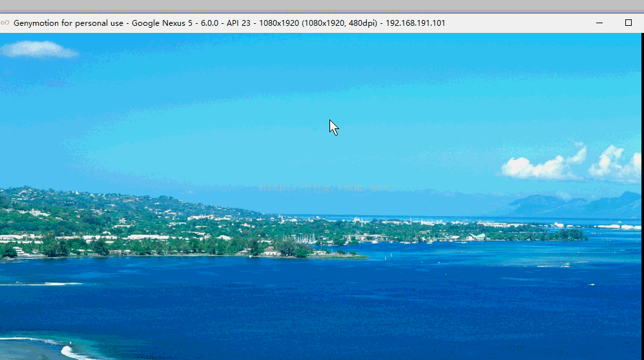Click the Genymotion app icon in title bar
This screenshot has width=644, height=360.
click(5, 23)
